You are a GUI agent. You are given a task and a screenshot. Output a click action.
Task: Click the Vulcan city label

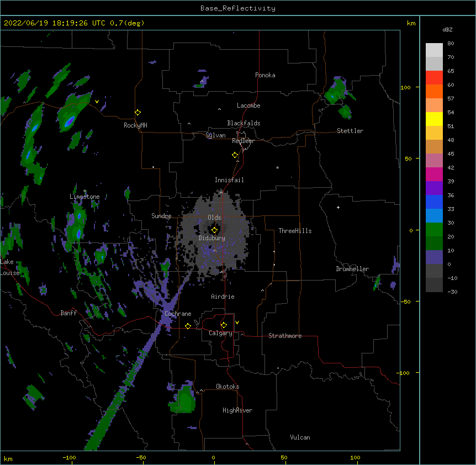click(x=300, y=437)
